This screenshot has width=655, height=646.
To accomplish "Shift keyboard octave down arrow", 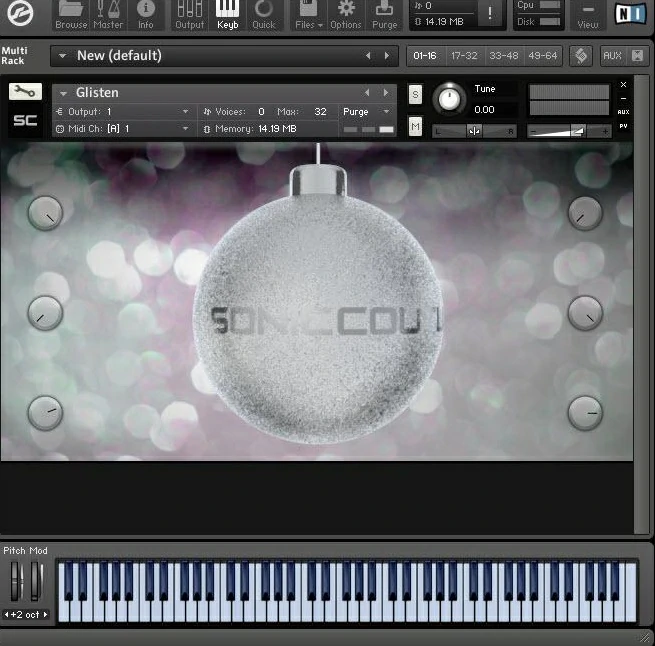I will coord(6,614).
